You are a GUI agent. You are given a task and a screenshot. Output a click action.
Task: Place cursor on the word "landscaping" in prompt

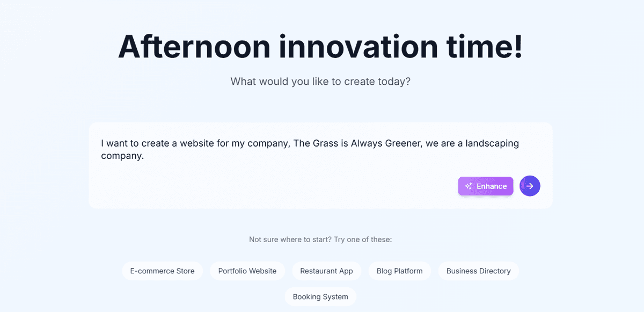(x=492, y=143)
